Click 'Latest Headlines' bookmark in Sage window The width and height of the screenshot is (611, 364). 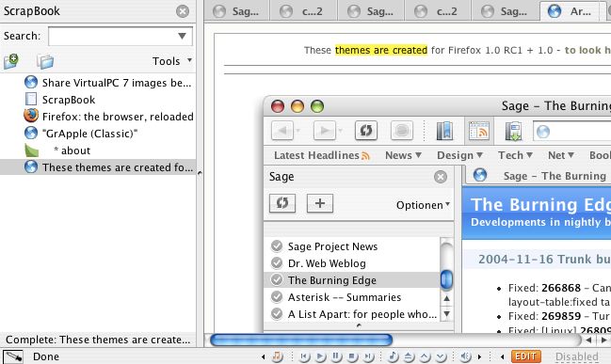(x=321, y=155)
